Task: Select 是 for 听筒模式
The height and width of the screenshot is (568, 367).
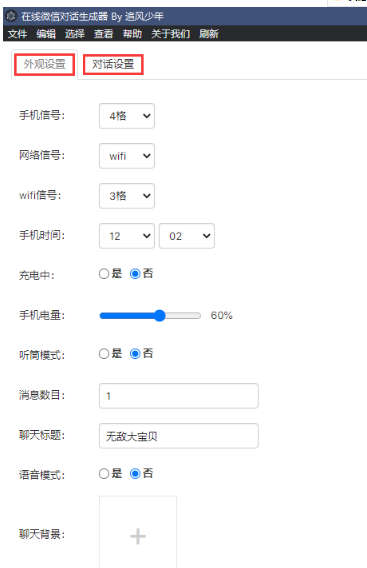Action: (x=104, y=354)
